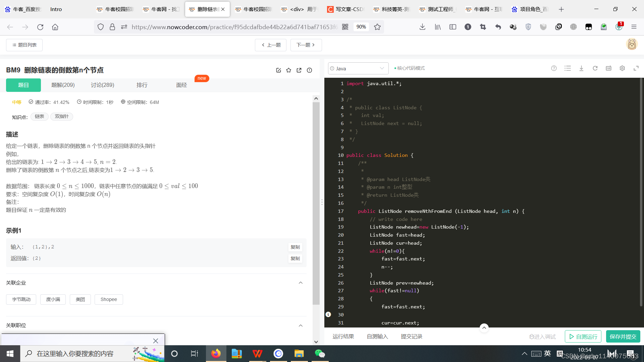Click the 字节跳动 company tag
644x362 pixels.
click(x=21, y=299)
